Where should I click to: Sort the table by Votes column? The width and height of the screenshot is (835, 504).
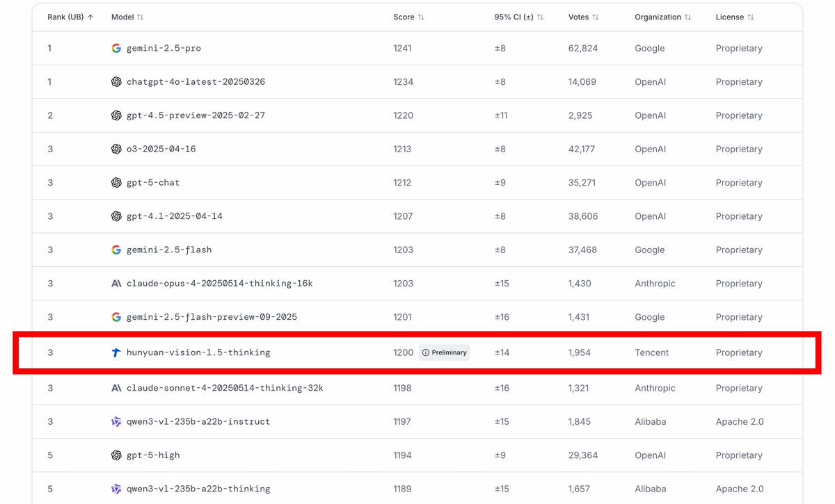click(x=583, y=17)
